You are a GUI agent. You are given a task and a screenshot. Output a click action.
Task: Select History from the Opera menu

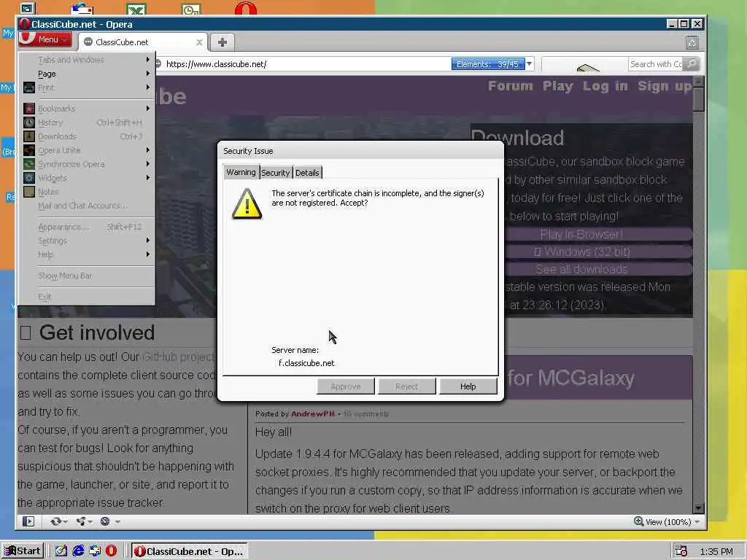[x=88, y=122]
